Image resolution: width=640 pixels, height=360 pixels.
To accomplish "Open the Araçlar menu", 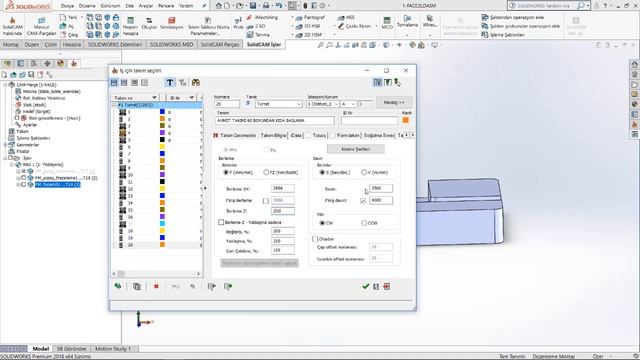I will [146, 6].
